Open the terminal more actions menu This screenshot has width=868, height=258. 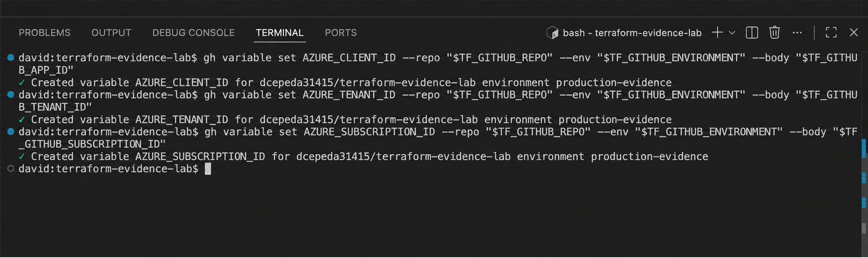coord(797,33)
